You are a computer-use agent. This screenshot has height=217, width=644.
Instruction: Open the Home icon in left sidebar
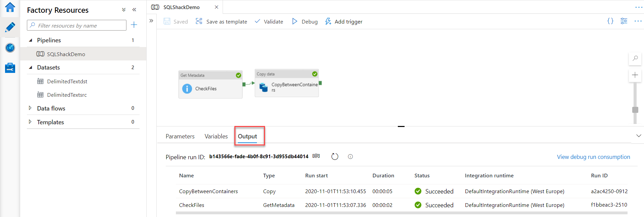pos(10,7)
